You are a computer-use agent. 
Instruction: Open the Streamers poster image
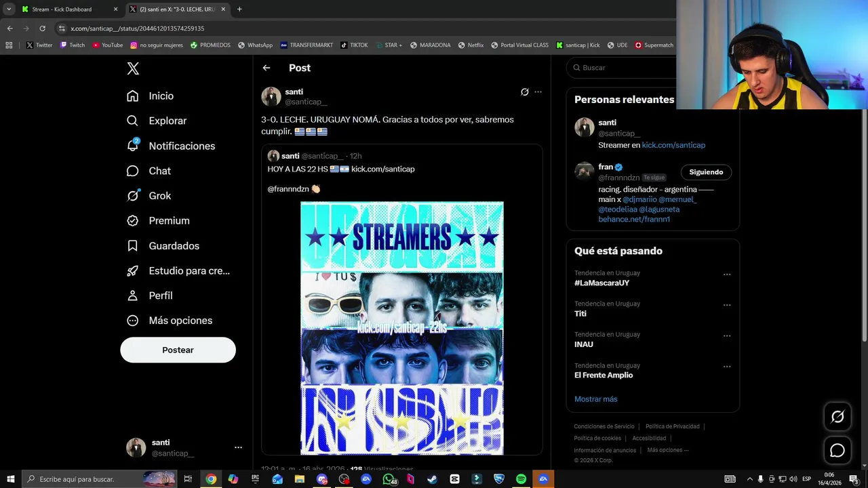pos(402,328)
